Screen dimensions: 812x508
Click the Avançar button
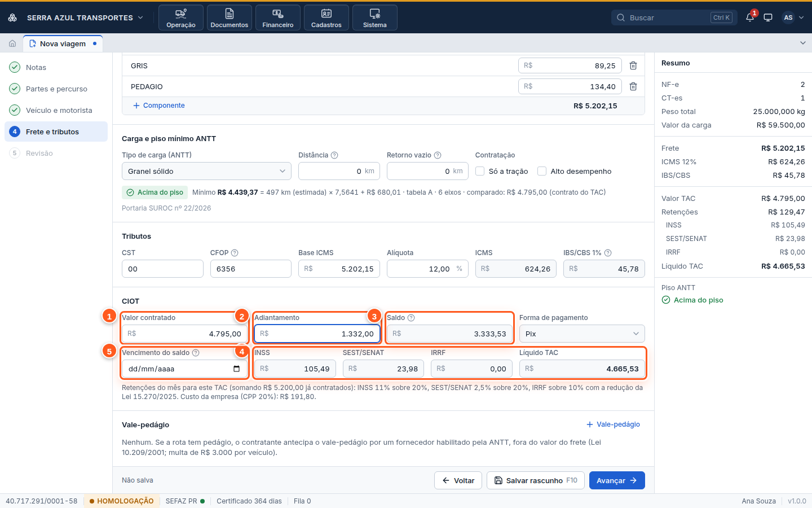click(617, 480)
